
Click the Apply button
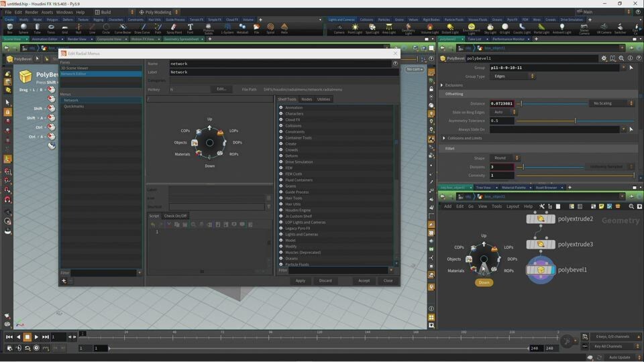pyautogui.click(x=301, y=281)
